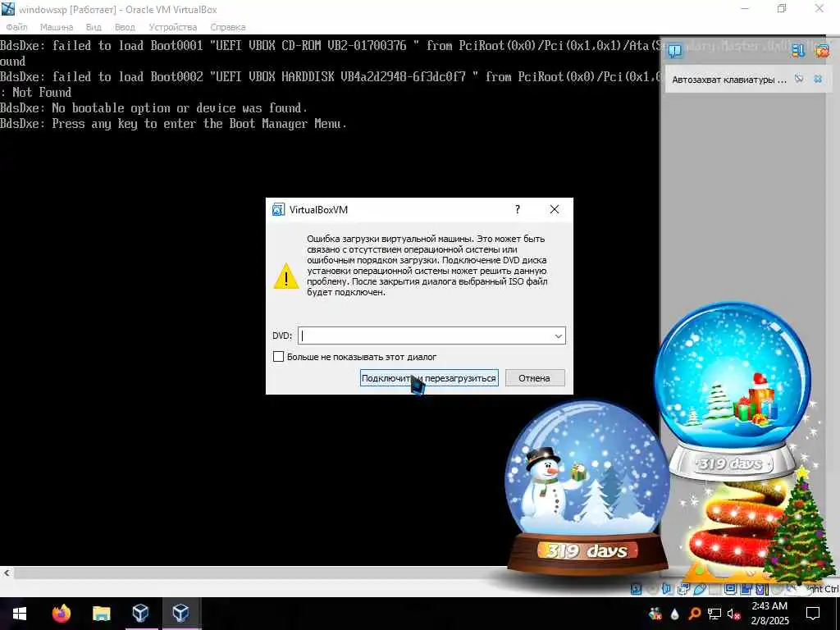Click the yellow warning triangle icon
Viewport: 840px width, 630px height.
click(286, 276)
